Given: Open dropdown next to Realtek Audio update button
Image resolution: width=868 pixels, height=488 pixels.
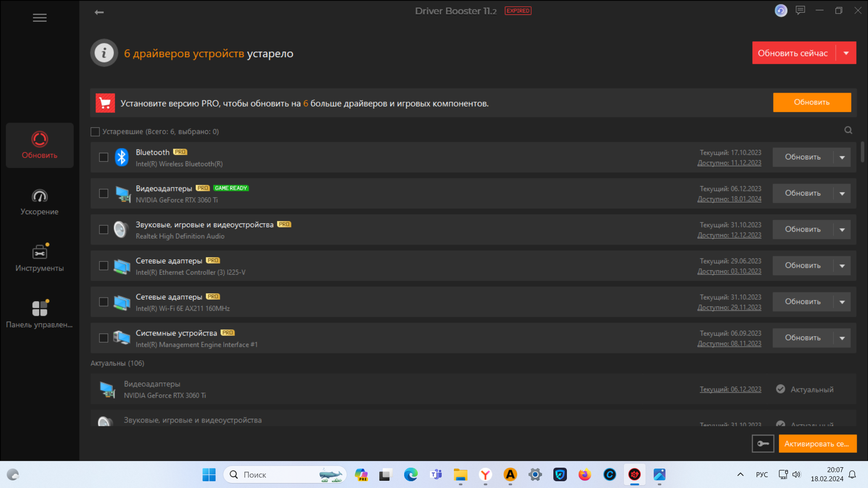Looking at the screenshot, I should [842, 230].
